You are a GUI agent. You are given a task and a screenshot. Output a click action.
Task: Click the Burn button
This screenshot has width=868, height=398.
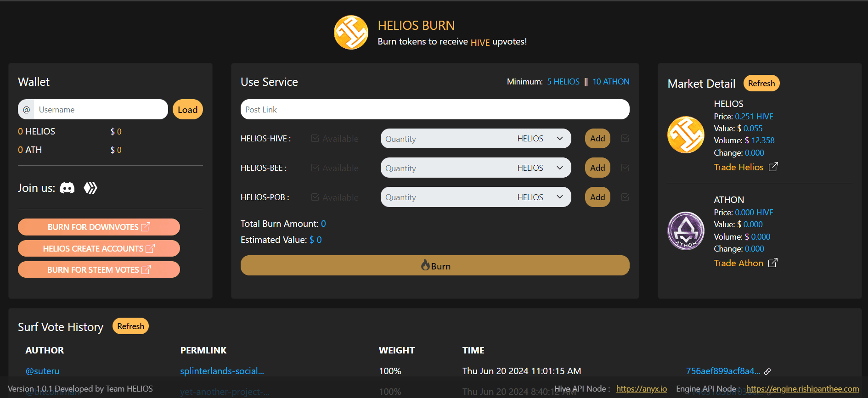click(435, 265)
